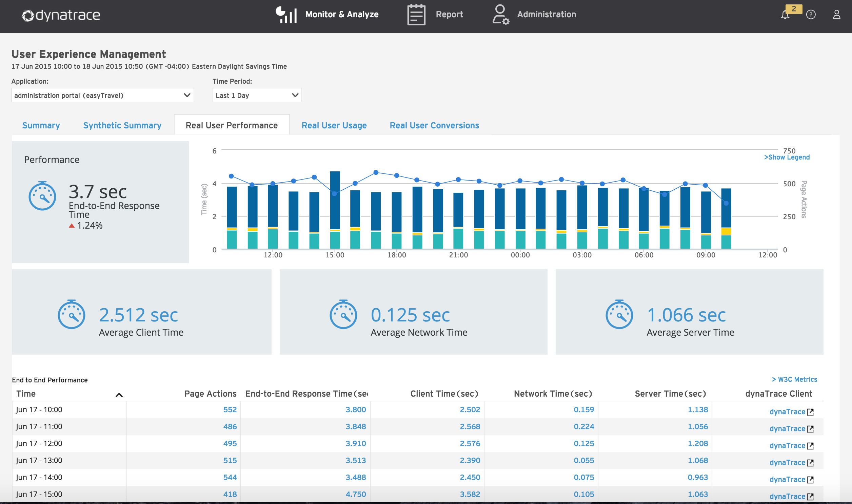
Task: Click external link icon in 10:00 row
Action: pyautogui.click(x=810, y=412)
